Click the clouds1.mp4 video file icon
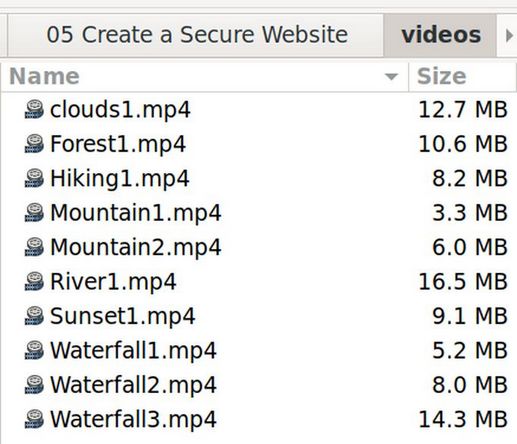This screenshot has height=444, width=517. click(34, 109)
